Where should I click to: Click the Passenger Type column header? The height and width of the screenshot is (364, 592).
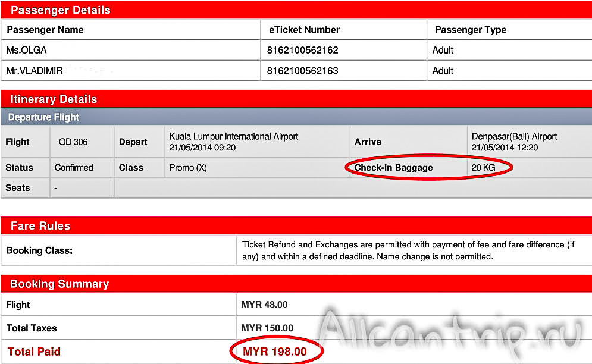point(470,30)
